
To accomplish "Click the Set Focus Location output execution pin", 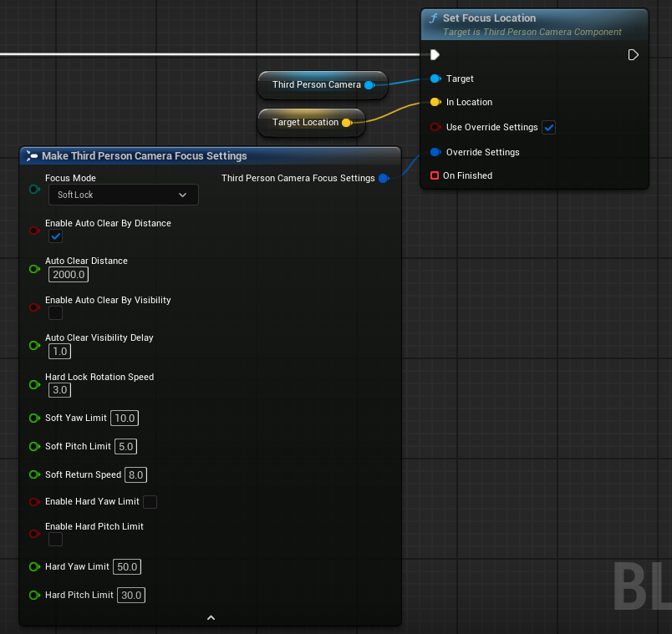I will tap(633, 55).
